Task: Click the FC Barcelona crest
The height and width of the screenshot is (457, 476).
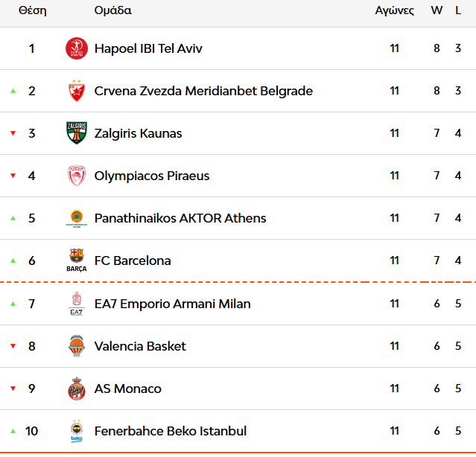Action: [x=76, y=261]
